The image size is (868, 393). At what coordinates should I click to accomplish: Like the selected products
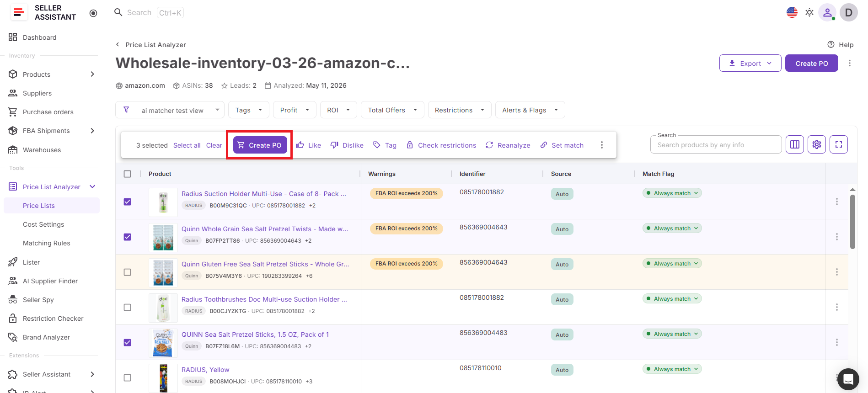[x=309, y=145]
